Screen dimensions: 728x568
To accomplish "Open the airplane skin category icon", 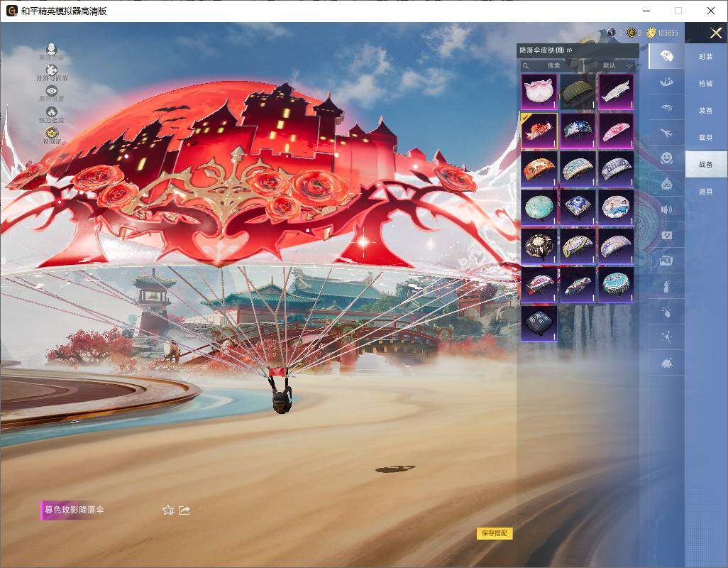I will (x=666, y=133).
